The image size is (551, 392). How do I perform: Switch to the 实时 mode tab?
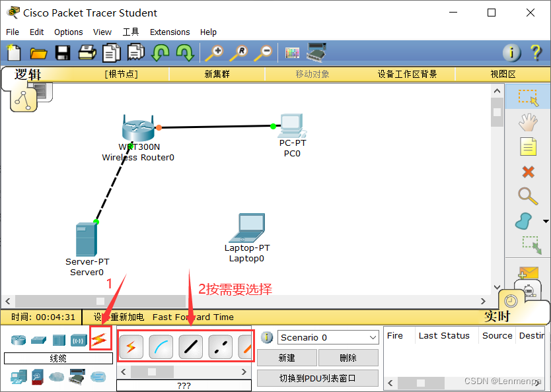coord(497,316)
